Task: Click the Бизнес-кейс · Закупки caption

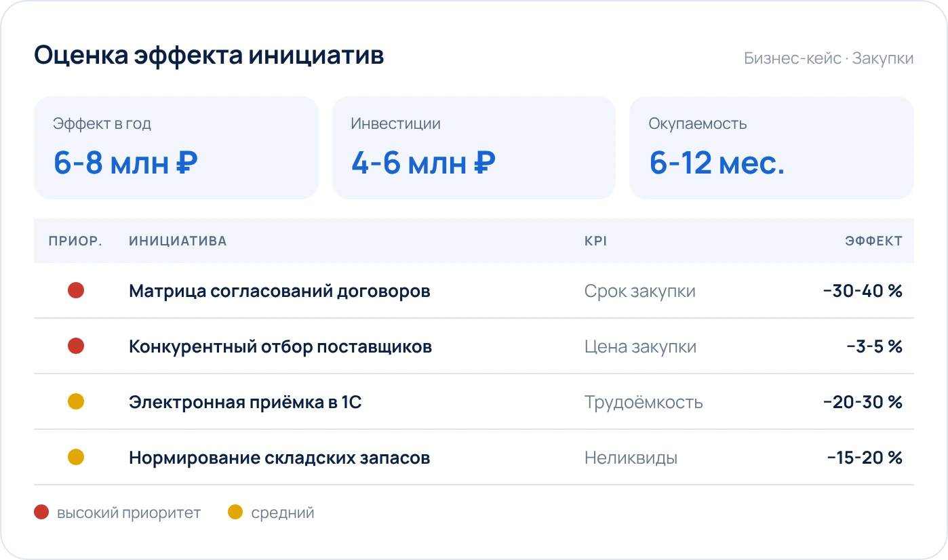Action: click(x=829, y=58)
